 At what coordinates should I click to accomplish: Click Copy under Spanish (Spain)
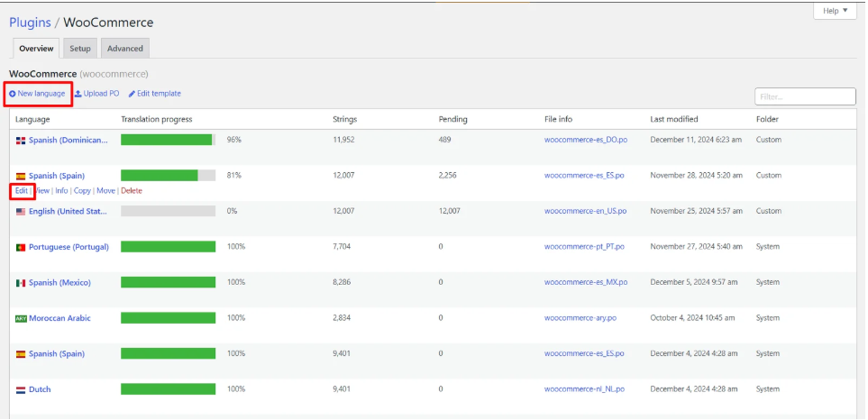[x=82, y=191]
